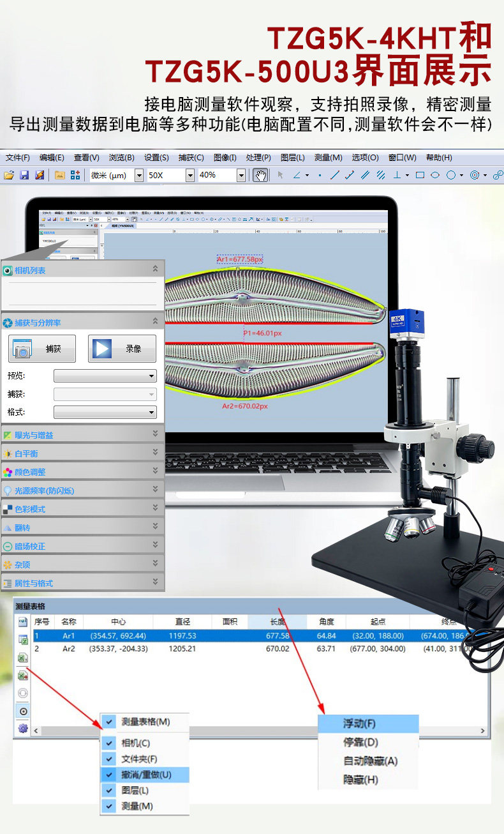This screenshot has width=504, height=834.
Task: Click the Excel export arrow icon
Action: coord(22,675)
